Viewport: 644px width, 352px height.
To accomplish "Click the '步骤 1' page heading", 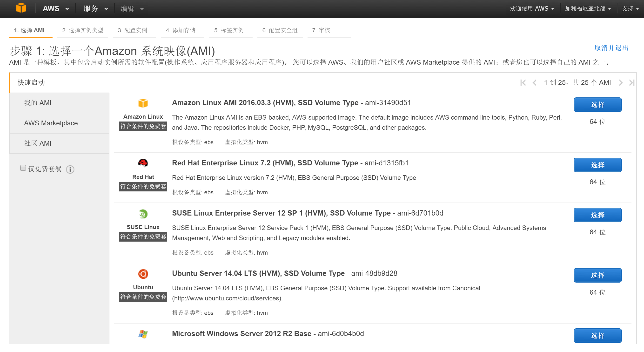I will (x=112, y=51).
